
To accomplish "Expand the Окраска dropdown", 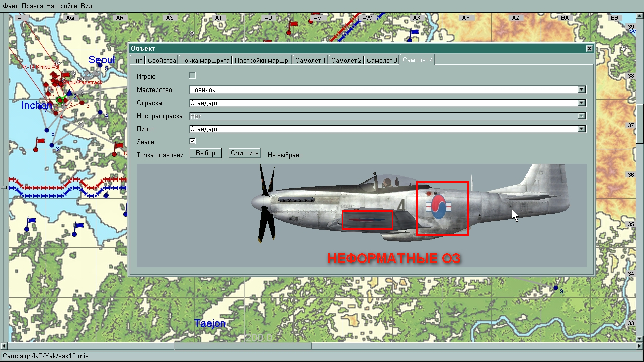I will pos(582,103).
